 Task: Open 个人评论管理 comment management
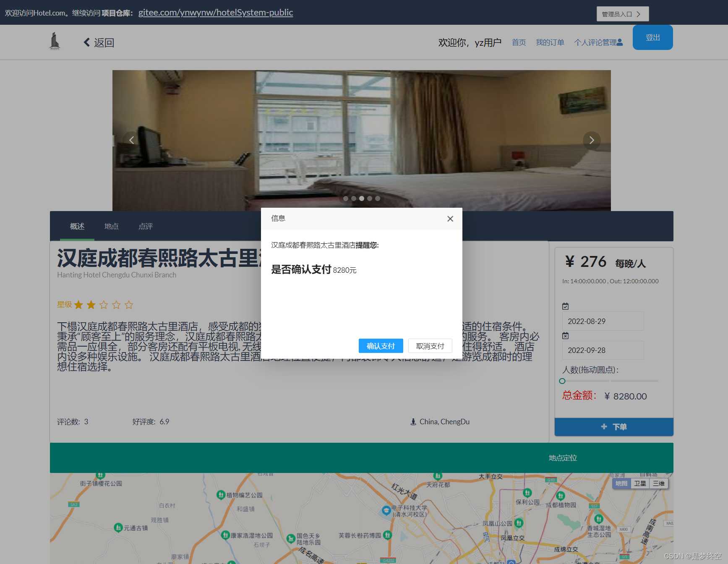[x=598, y=42]
